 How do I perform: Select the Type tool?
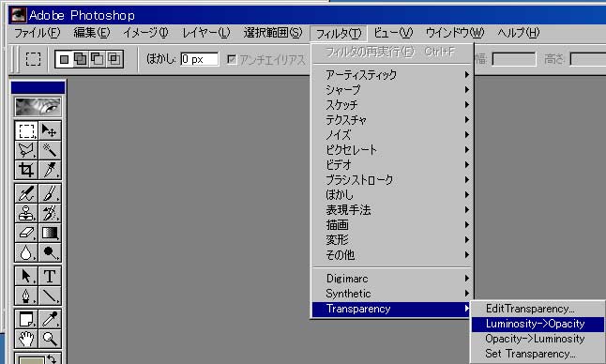pyautogui.click(x=50, y=276)
